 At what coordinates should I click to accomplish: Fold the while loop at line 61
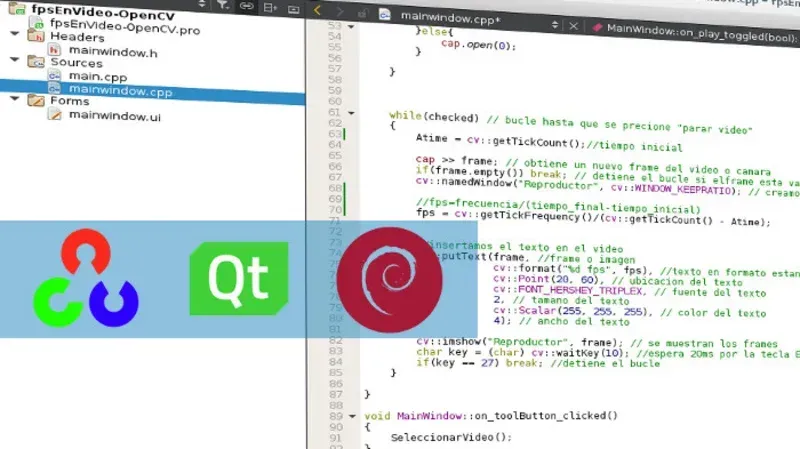coord(351,113)
